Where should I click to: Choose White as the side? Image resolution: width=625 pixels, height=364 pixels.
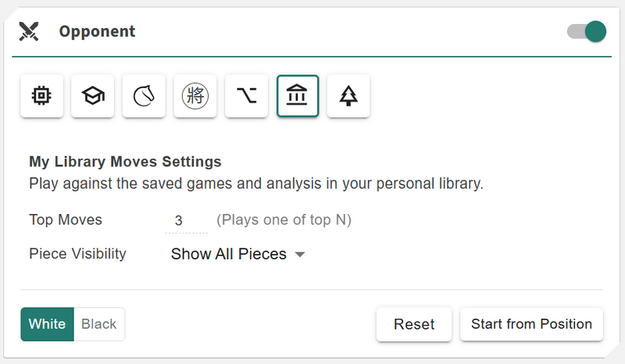click(48, 324)
